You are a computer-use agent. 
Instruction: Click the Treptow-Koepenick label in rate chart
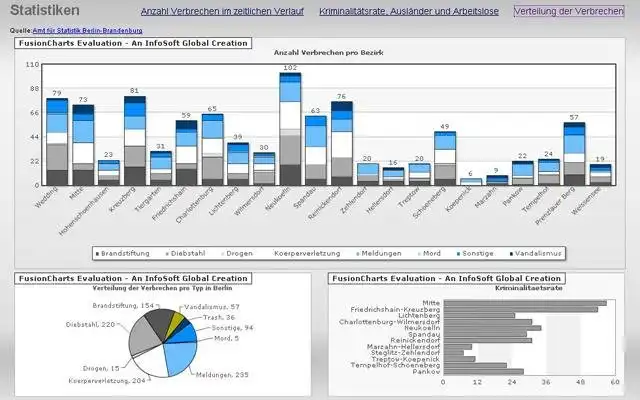coord(406,360)
